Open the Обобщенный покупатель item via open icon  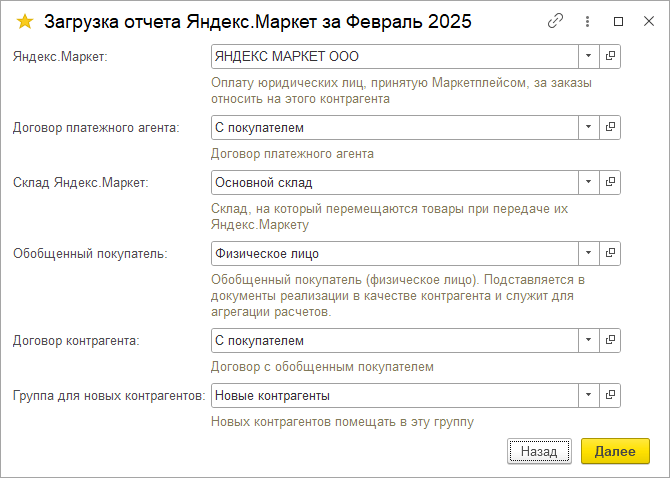tap(611, 253)
